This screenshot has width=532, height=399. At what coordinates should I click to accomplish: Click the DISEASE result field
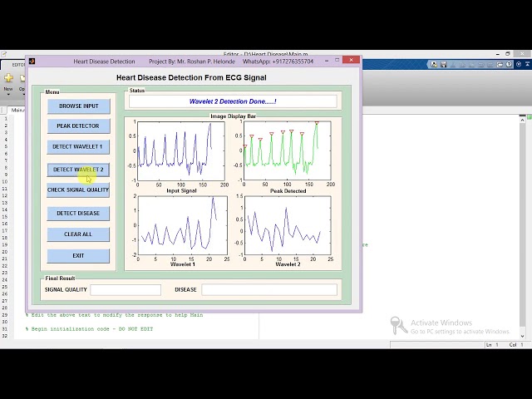(x=269, y=290)
